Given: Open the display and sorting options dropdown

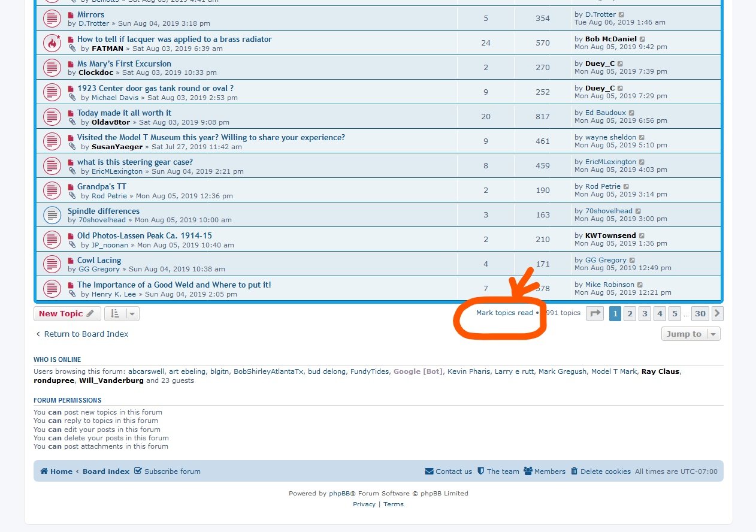Looking at the screenshot, I should pyautogui.click(x=122, y=313).
